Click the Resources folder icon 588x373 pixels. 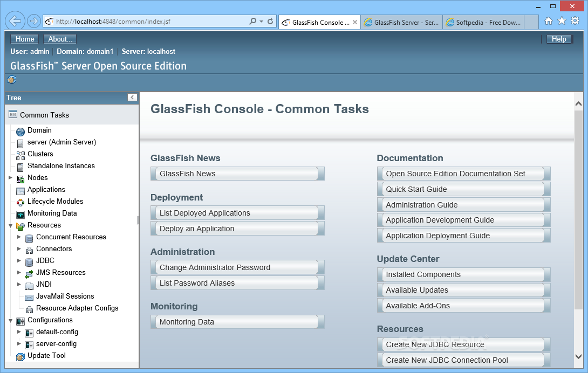pos(20,226)
